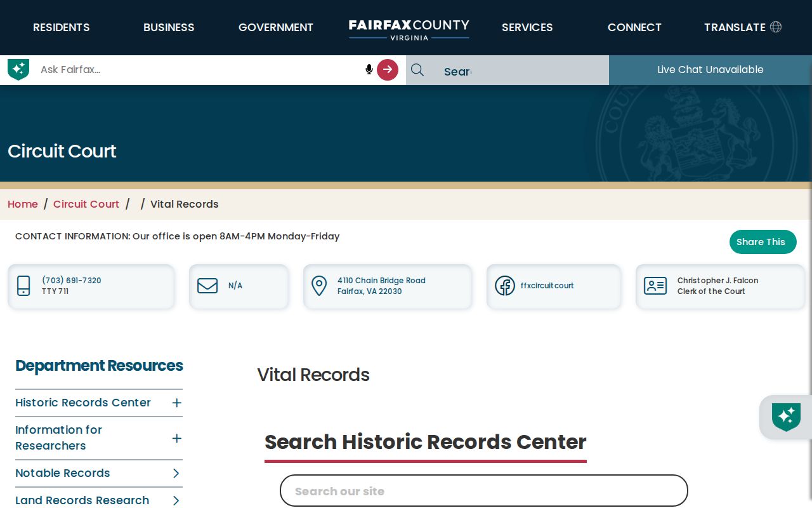Viewport: 812px width, 508px height.
Task: Open the Residents menu
Action: [x=62, y=27]
